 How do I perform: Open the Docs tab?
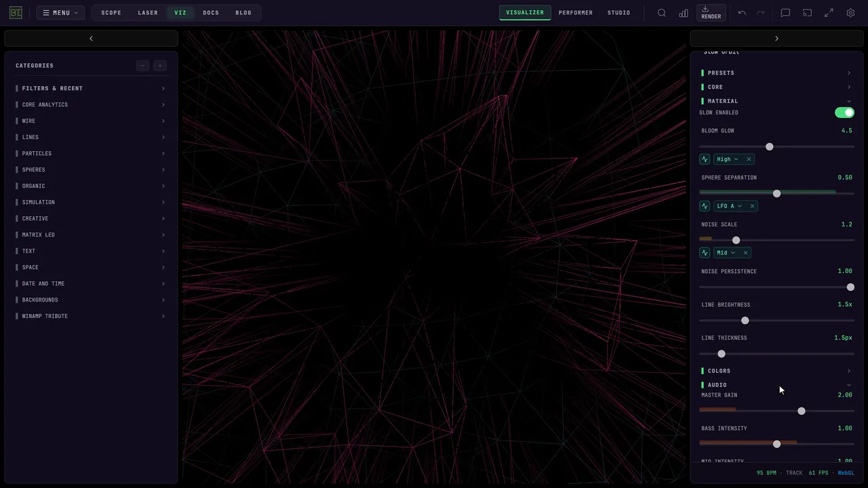coord(211,13)
